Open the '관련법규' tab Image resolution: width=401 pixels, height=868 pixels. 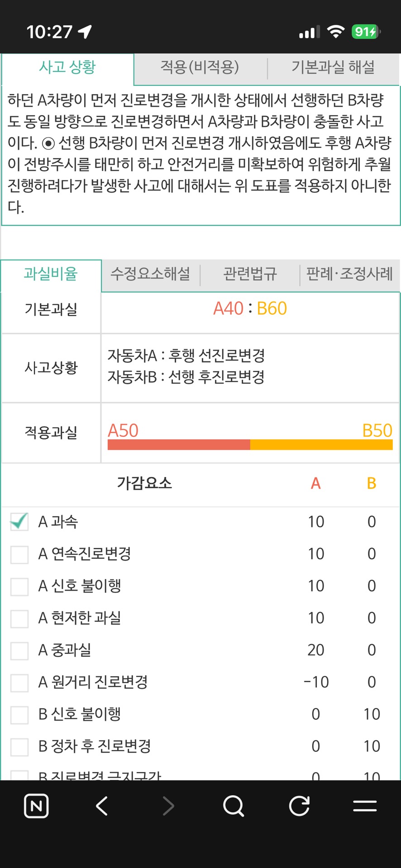250,274
